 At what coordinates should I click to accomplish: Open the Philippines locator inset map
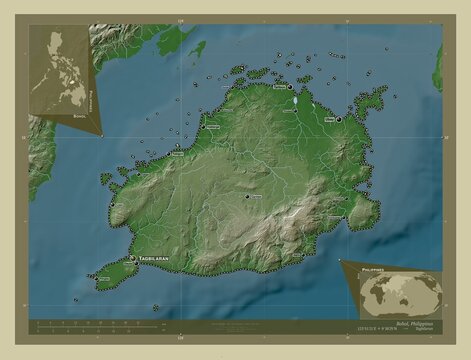point(58,69)
